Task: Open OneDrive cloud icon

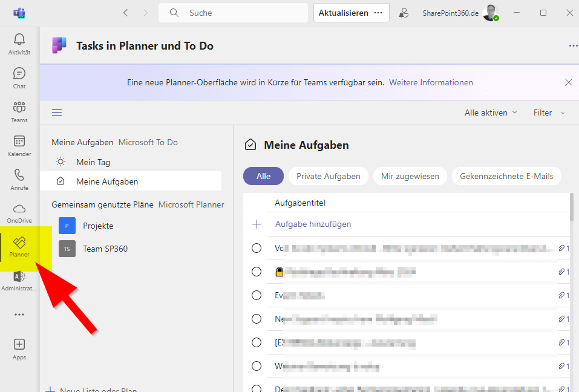Action: (19, 209)
